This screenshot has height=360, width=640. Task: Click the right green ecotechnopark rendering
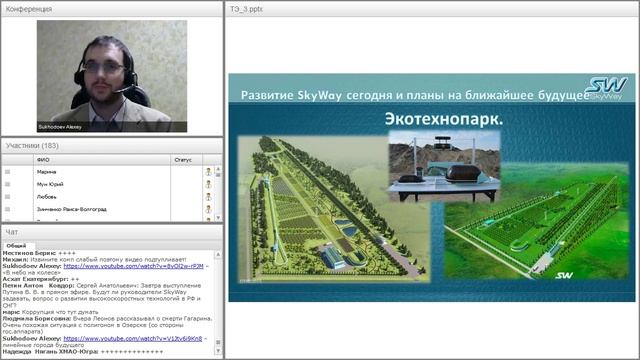point(536,221)
